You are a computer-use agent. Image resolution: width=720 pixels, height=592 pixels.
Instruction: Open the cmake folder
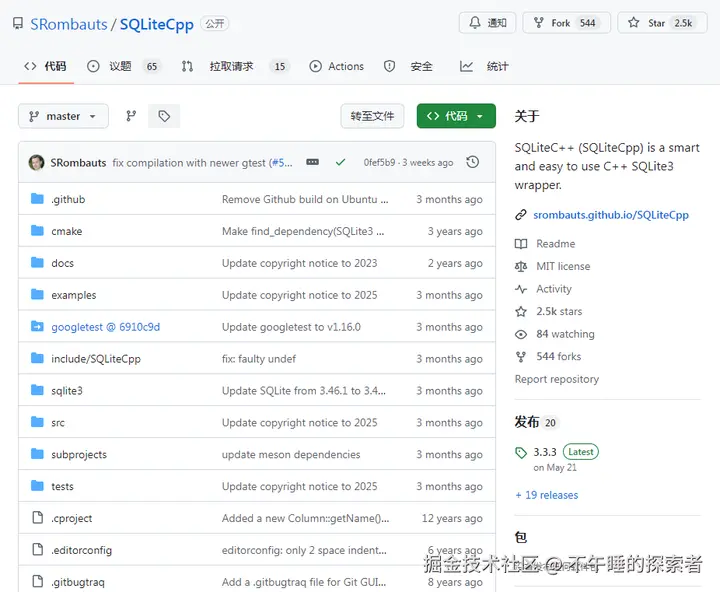67,231
